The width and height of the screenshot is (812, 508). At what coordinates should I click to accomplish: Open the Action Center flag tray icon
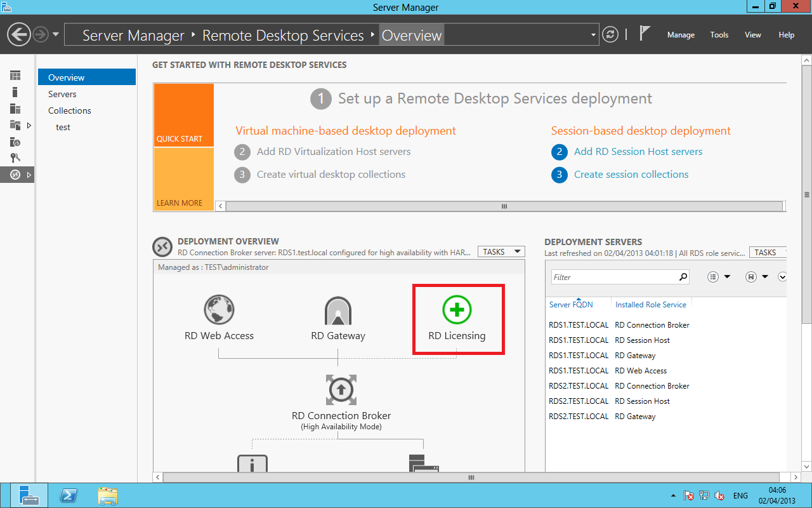click(x=689, y=495)
